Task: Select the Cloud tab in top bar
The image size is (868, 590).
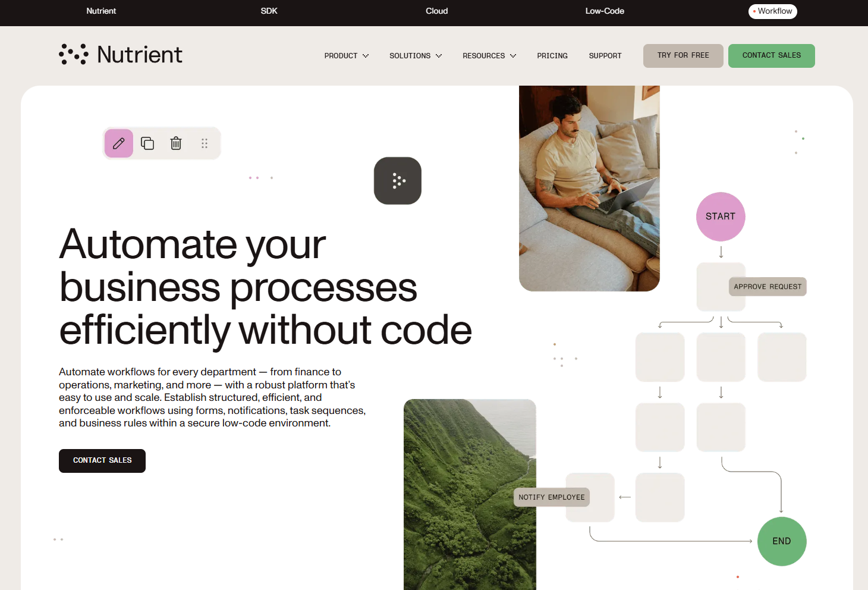Action: click(436, 11)
